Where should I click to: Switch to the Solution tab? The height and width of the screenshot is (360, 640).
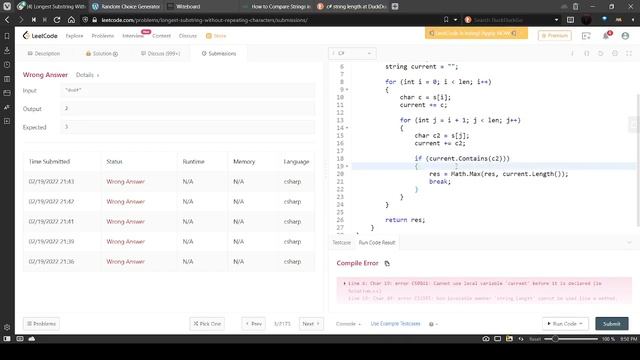pyautogui.click(x=102, y=53)
